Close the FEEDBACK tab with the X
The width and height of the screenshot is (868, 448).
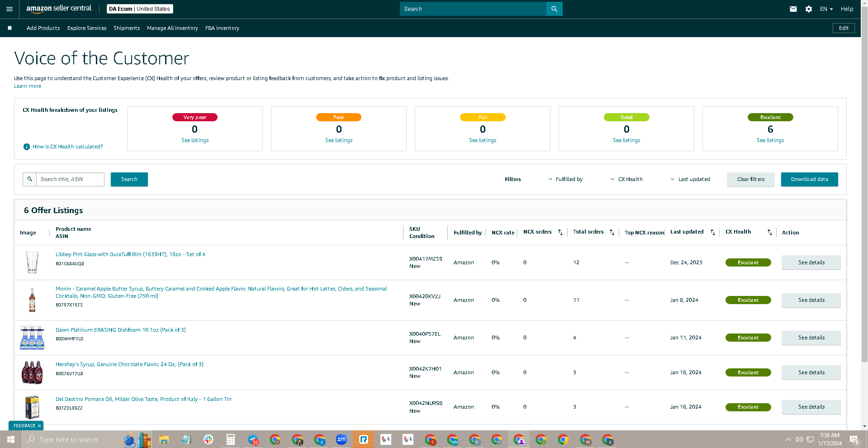tap(39, 426)
